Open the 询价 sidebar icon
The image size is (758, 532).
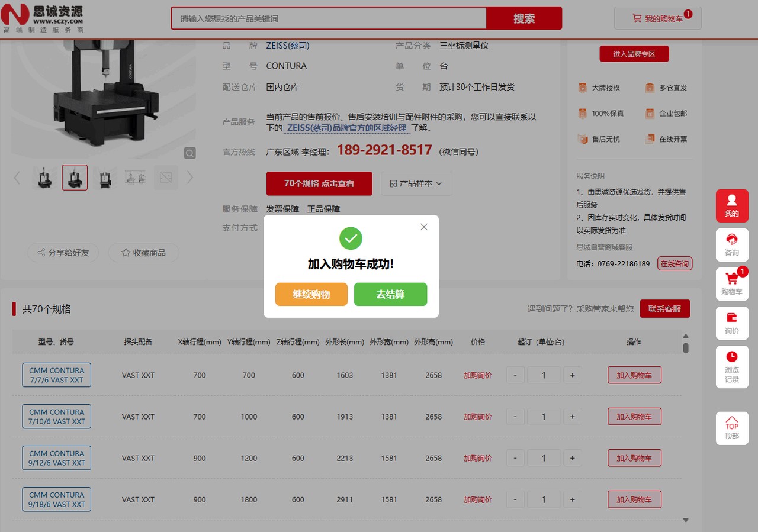[x=732, y=323]
